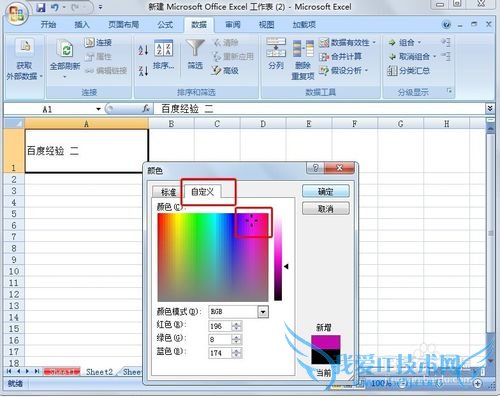Open Connections in the ribbon

click(x=98, y=42)
